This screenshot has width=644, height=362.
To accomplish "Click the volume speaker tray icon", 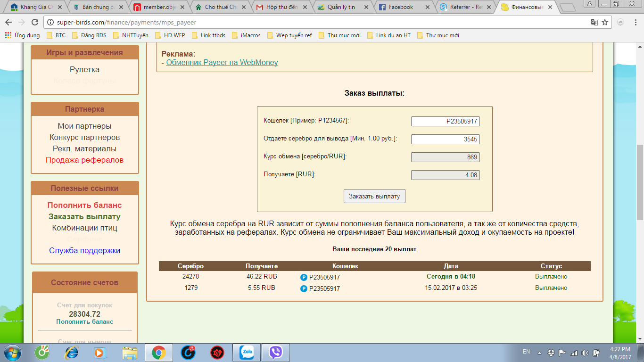I will pos(585,353).
